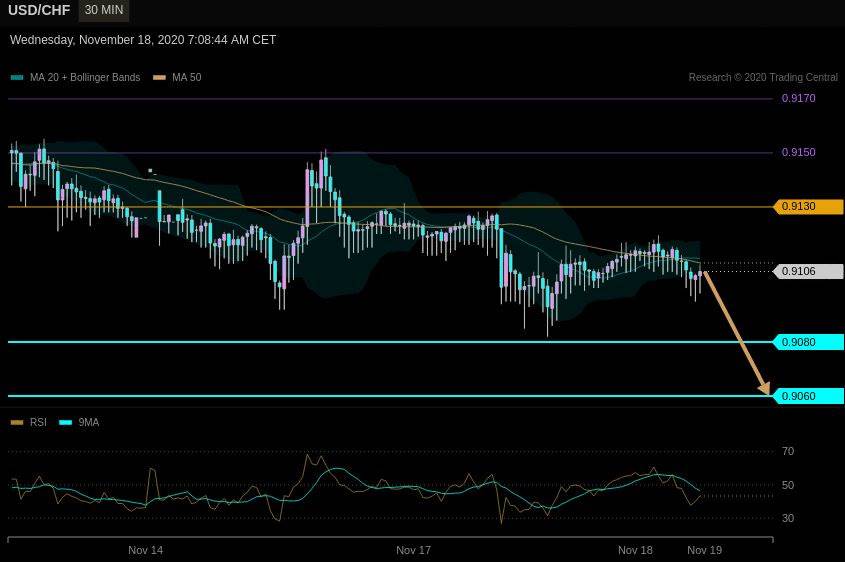845x562 pixels.
Task: Select the RSI legend label
Action: click(38, 422)
